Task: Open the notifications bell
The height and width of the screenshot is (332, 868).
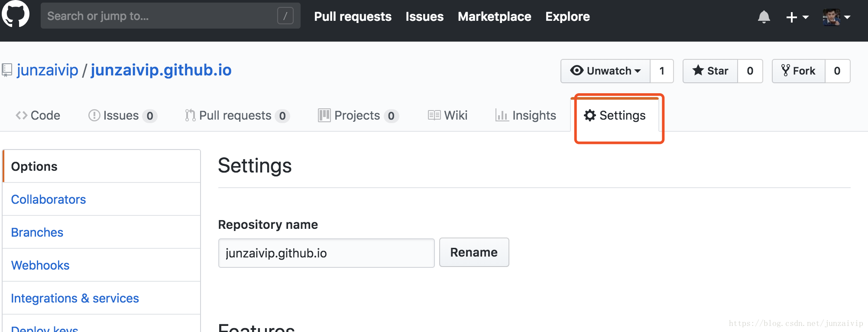Action: (x=764, y=17)
